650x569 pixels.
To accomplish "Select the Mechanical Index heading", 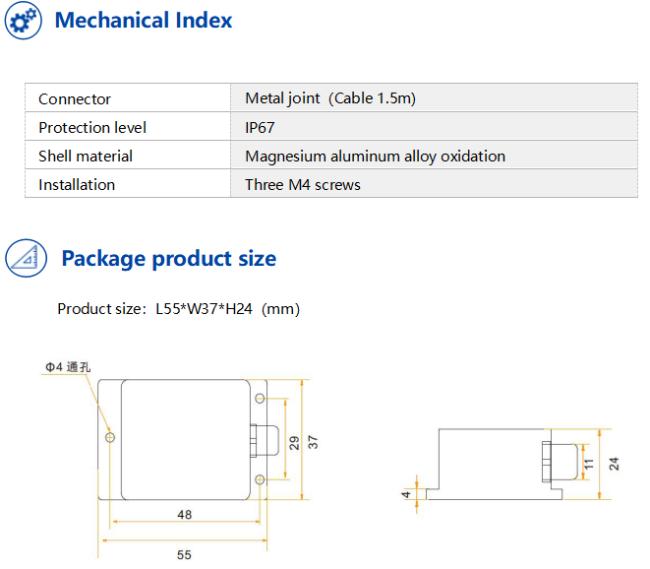I will click(x=143, y=20).
